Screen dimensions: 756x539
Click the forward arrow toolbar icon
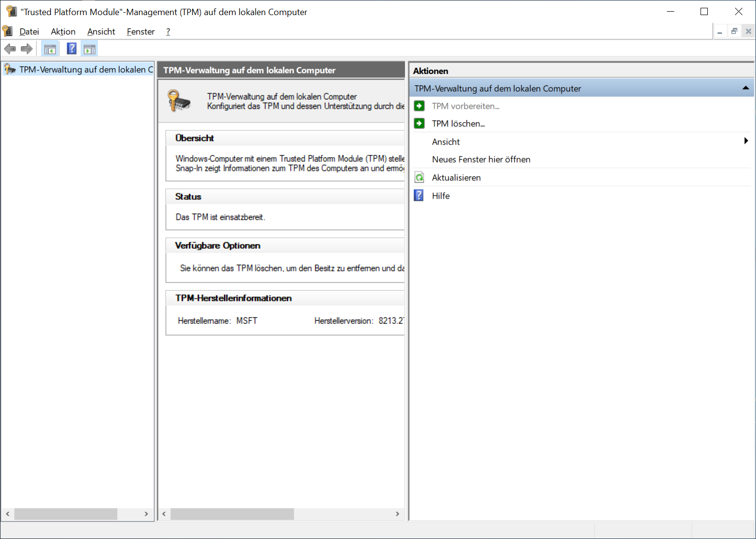[x=27, y=49]
